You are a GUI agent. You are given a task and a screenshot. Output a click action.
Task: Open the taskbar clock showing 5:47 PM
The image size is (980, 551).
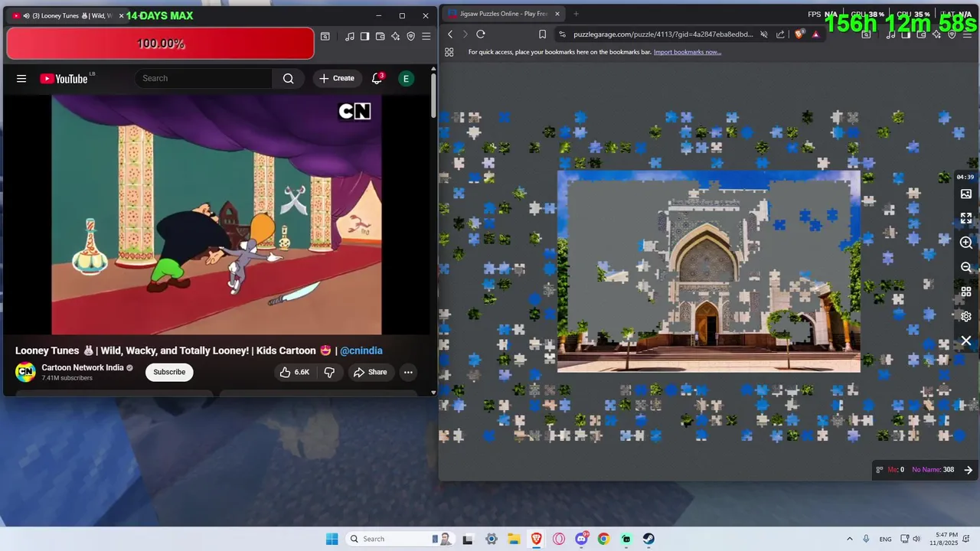946,539
